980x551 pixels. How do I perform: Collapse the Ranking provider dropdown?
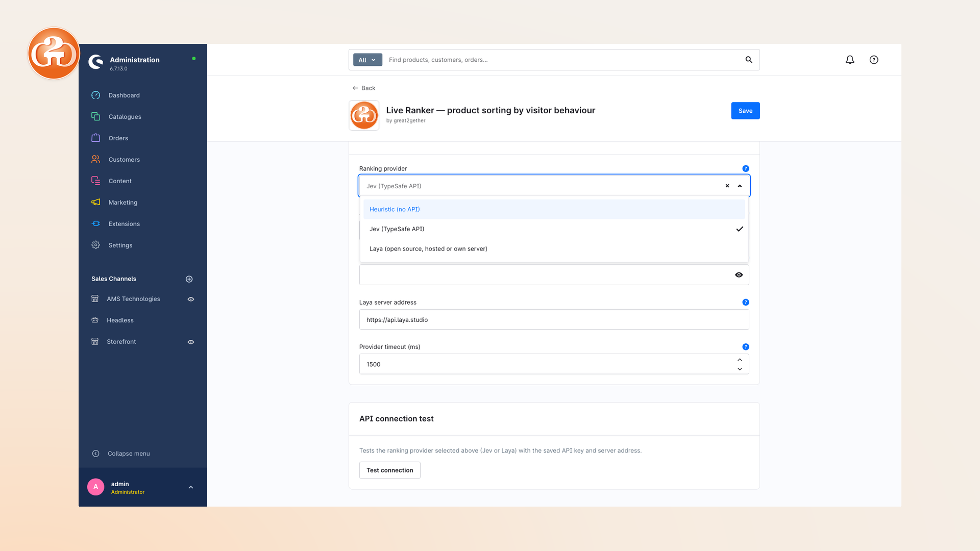740,186
